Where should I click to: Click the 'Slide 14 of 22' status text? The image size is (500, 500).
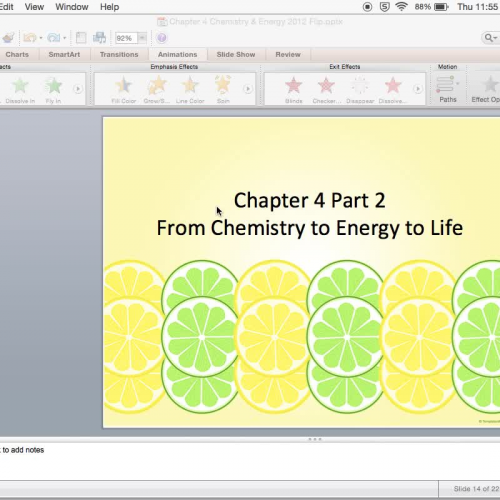[x=476, y=489]
